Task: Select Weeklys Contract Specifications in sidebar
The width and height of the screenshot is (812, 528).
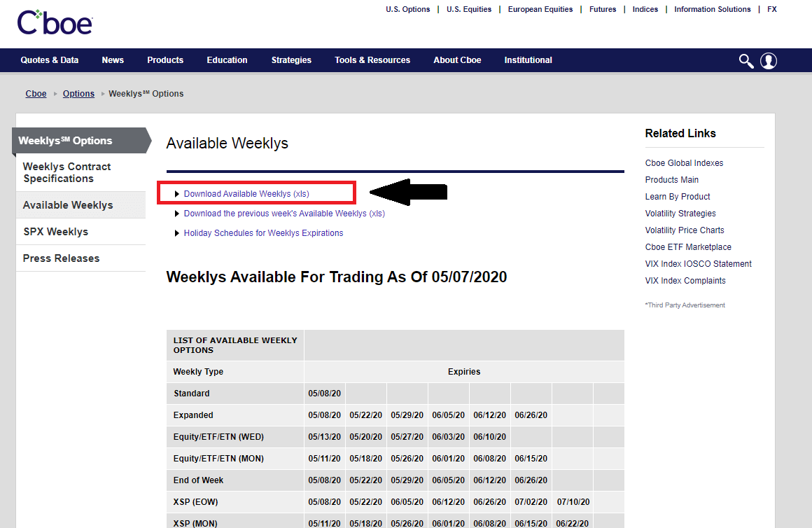Action: click(x=67, y=172)
